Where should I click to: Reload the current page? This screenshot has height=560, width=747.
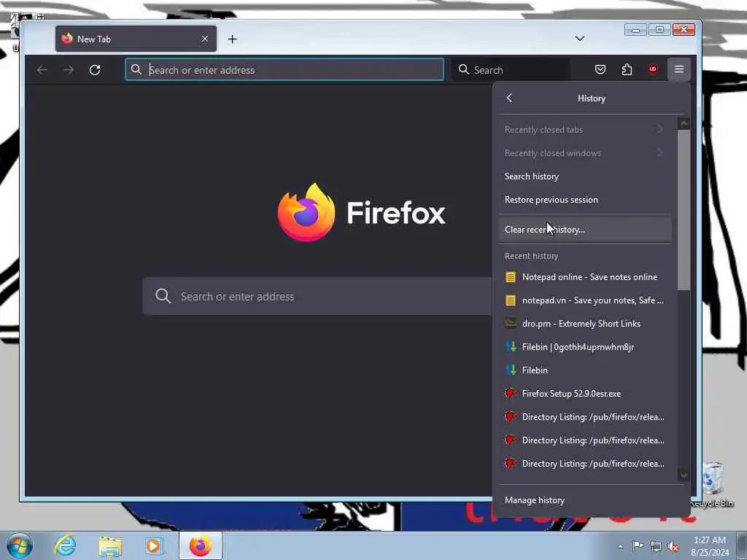point(95,70)
